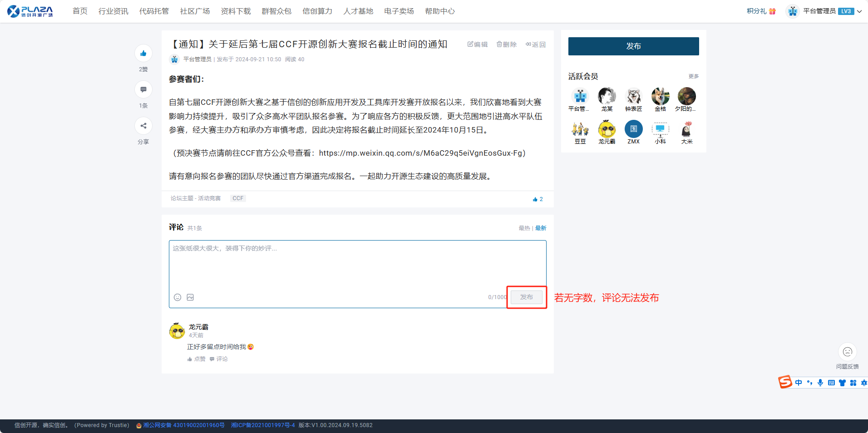This screenshot has width=868, height=433.
Task: Open the 代码托管 navigation menu
Action: tap(154, 11)
